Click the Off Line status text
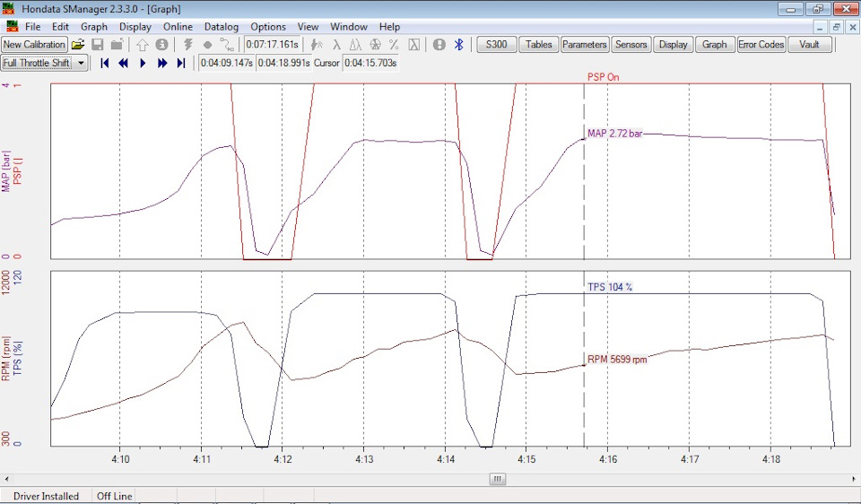The width and height of the screenshot is (861, 504). pyautogui.click(x=114, y=496)
